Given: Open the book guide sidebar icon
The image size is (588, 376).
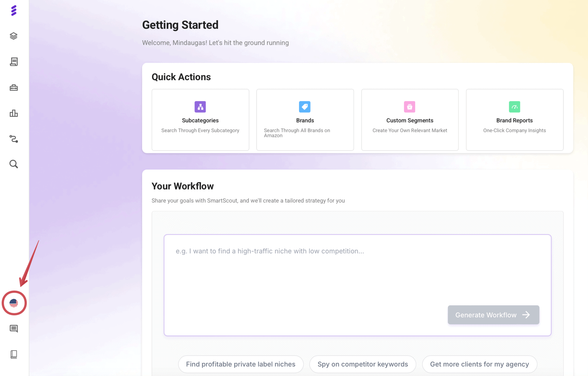Looking at the screenshot, I should click(x=14, y=354).
